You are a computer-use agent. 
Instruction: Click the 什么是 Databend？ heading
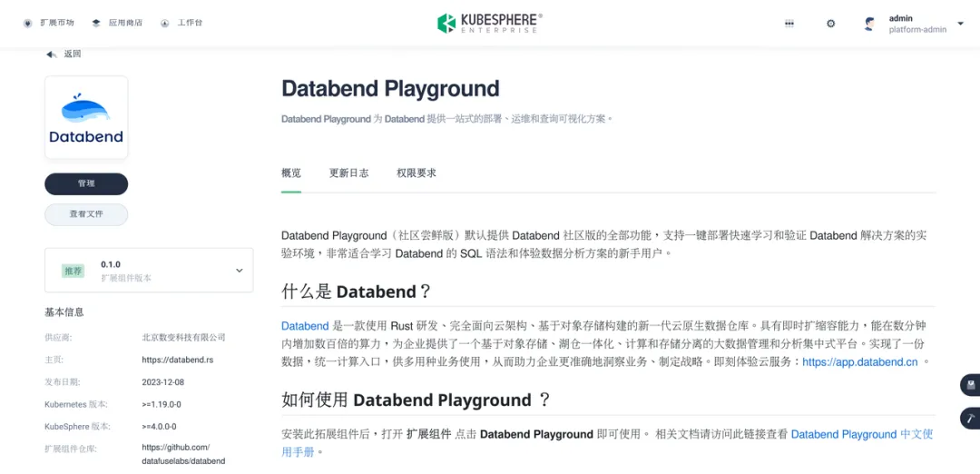[x=357, y=291]
